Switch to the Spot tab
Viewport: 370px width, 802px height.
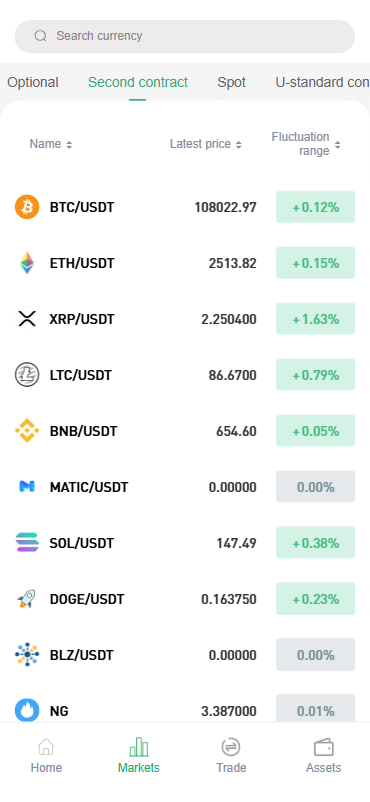point(231,82)
